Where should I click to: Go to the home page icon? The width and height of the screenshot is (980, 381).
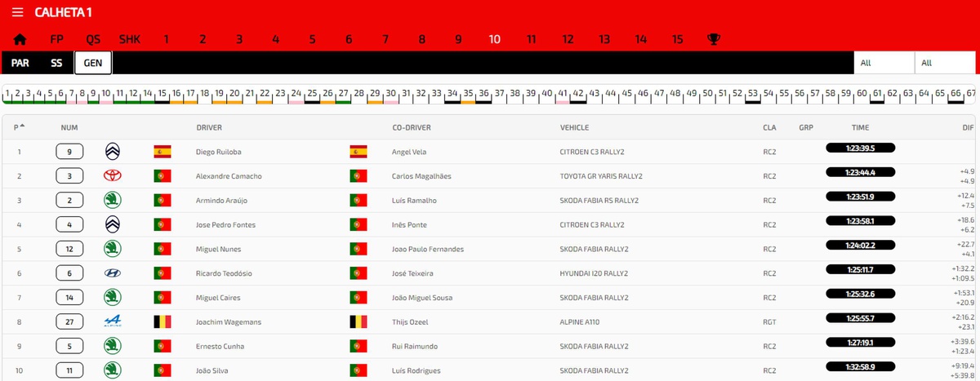click(x=20, y=39)
